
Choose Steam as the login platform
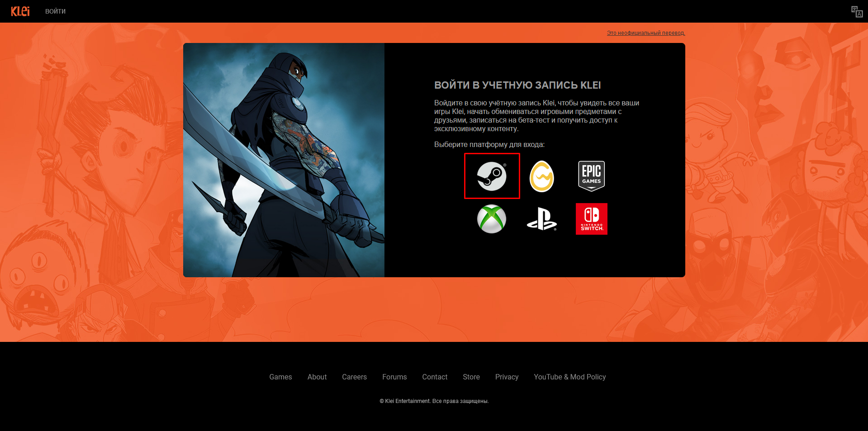click(492, 176)
